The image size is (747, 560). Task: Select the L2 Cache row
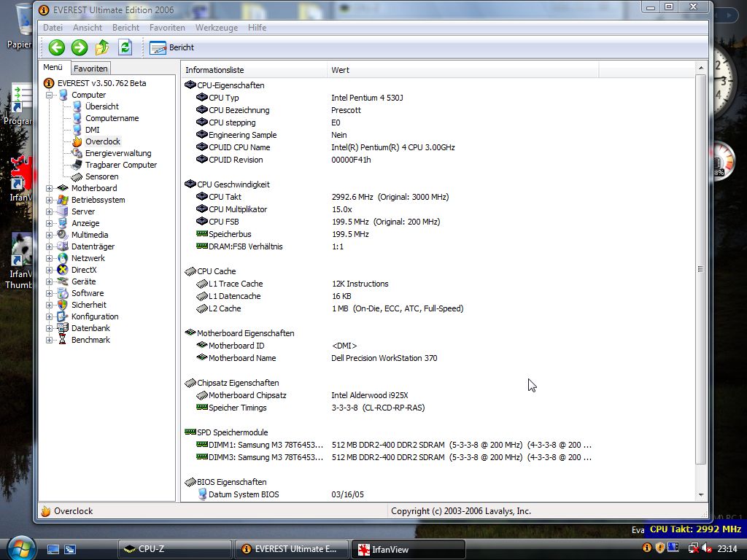tap(390, 308)
